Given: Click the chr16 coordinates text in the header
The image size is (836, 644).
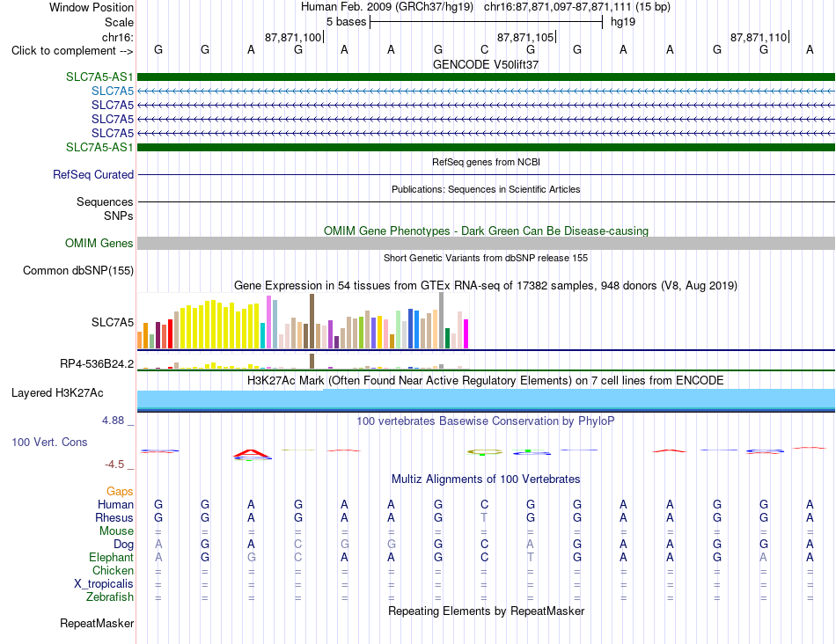Looking at the screenshot, I should (577, 7).
